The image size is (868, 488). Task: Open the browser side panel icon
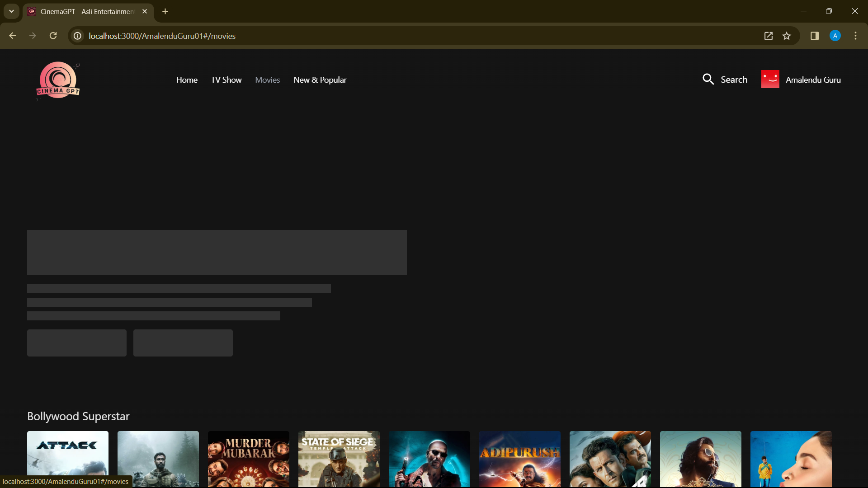pos(815,36)
